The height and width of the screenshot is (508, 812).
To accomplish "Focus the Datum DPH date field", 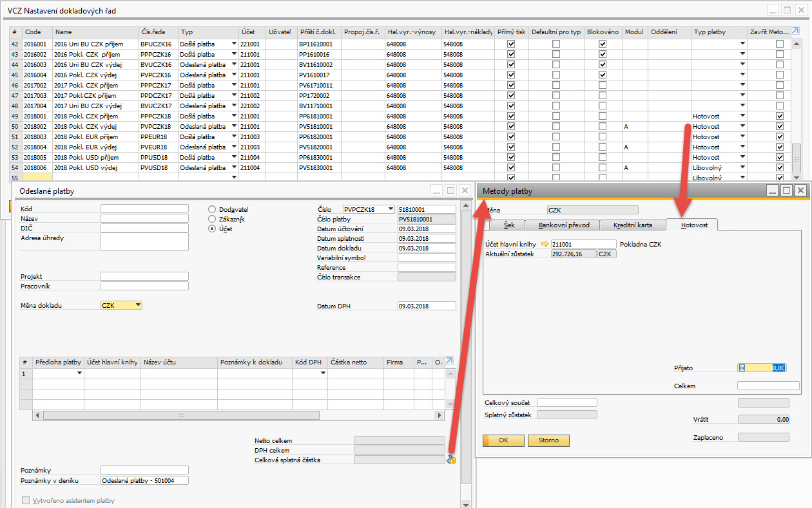I will pos(427,306).
